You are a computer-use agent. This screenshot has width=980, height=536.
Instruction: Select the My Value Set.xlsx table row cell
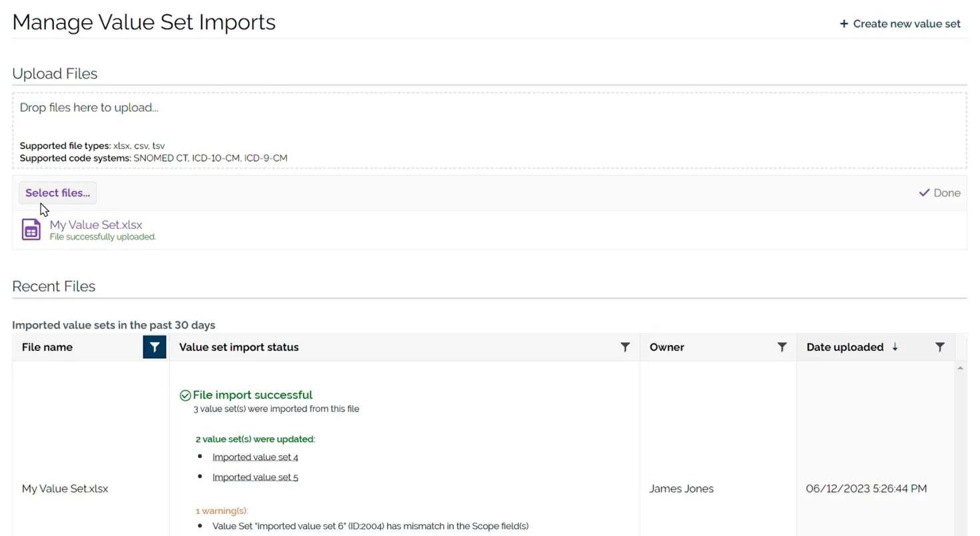[65, 489]
